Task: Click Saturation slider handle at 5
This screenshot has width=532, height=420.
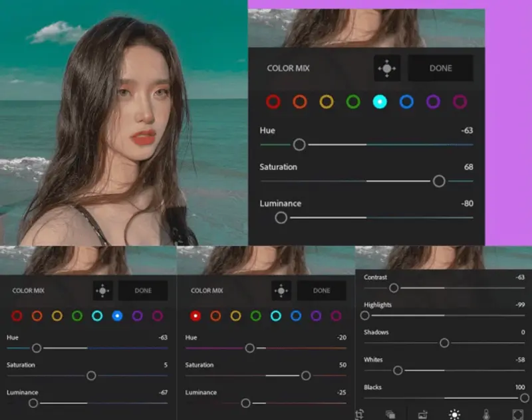Action: tap(91, 375)
